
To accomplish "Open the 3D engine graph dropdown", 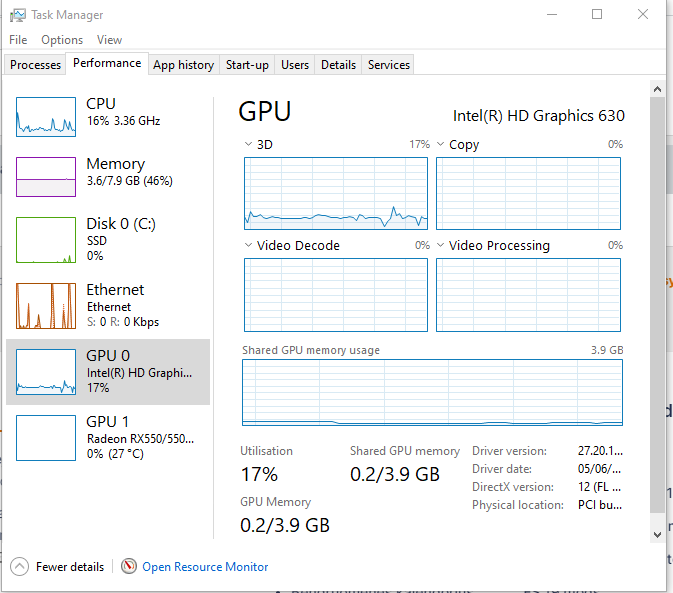I will pos(248,144).
